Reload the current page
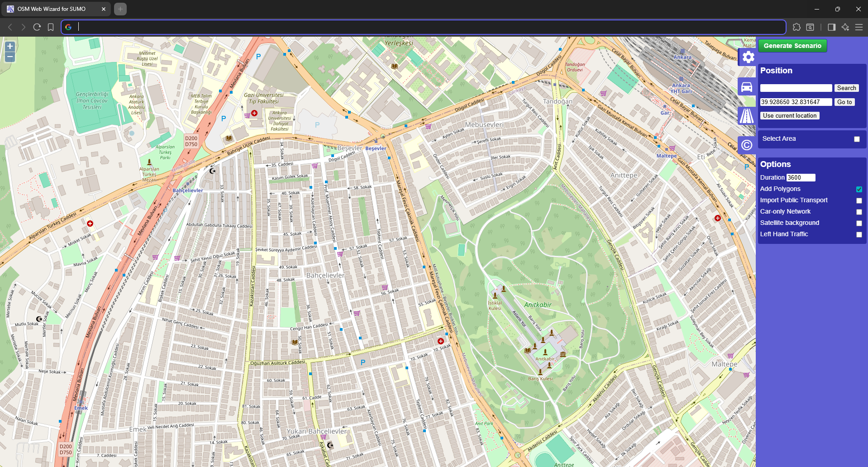The width and height of the screenshot is (868, 467). click(x=37, y=27)
